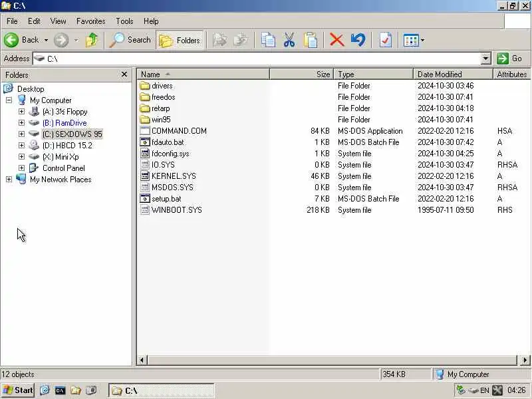Select Desktop in the folder tree
Viewport: 532px width, 399px height.
tap(31, 89)
